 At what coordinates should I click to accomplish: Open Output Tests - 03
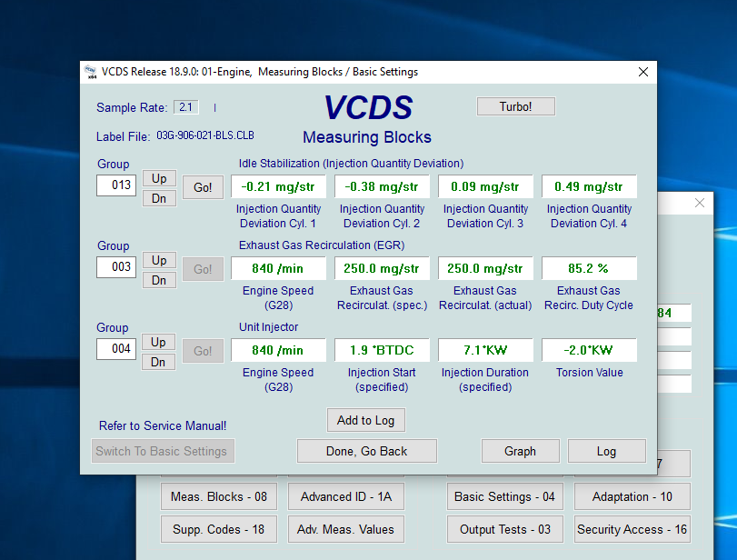(x=504, y=529)
